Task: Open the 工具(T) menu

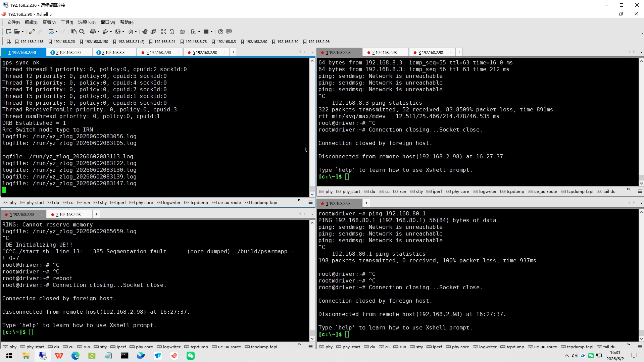Action: click(x=67, y=22)
